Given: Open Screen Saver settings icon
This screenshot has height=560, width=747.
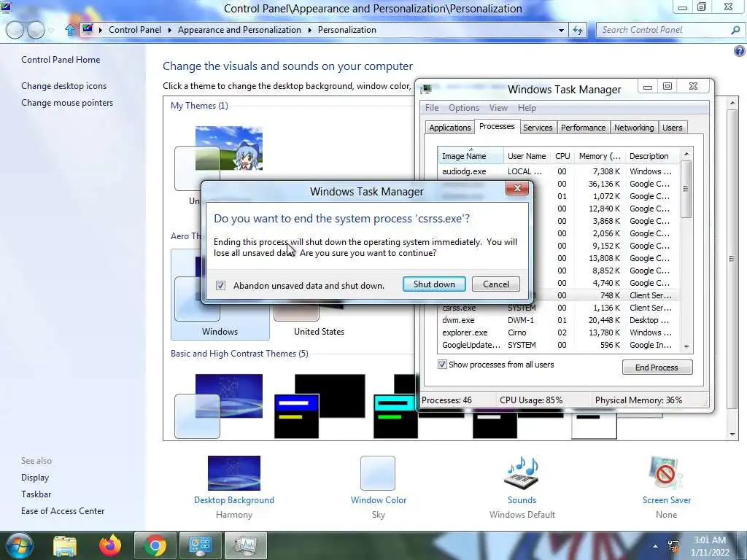Looking at the screenshot, I should click(x=666, y=472).
